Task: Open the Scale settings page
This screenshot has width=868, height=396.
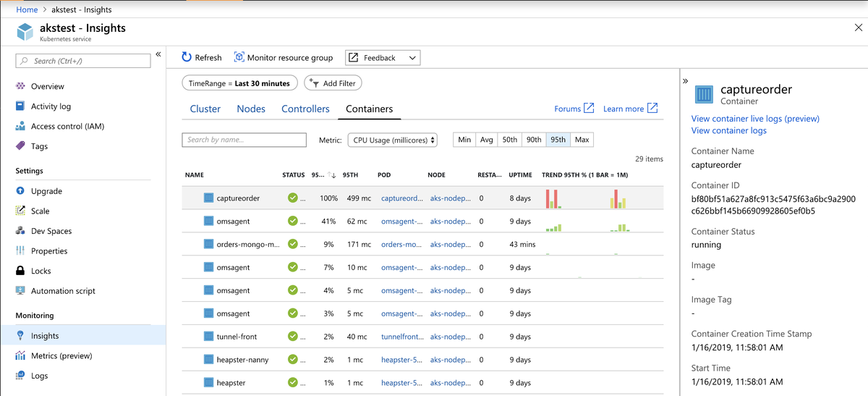Action: (x=41, y=211)
